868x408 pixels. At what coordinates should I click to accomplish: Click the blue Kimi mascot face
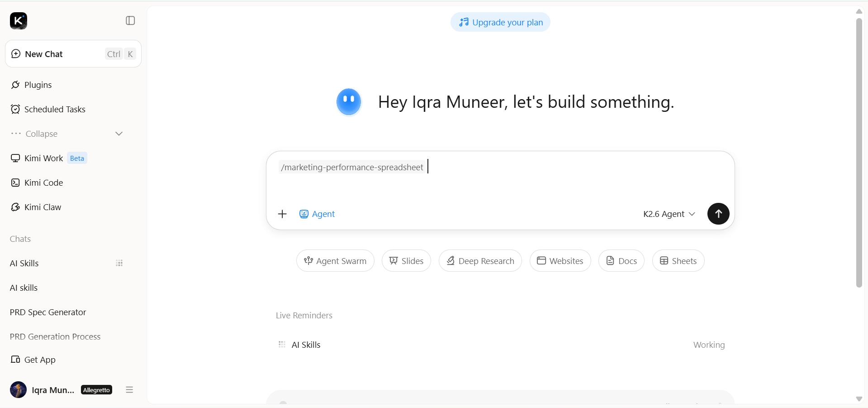tap(349, 101)
